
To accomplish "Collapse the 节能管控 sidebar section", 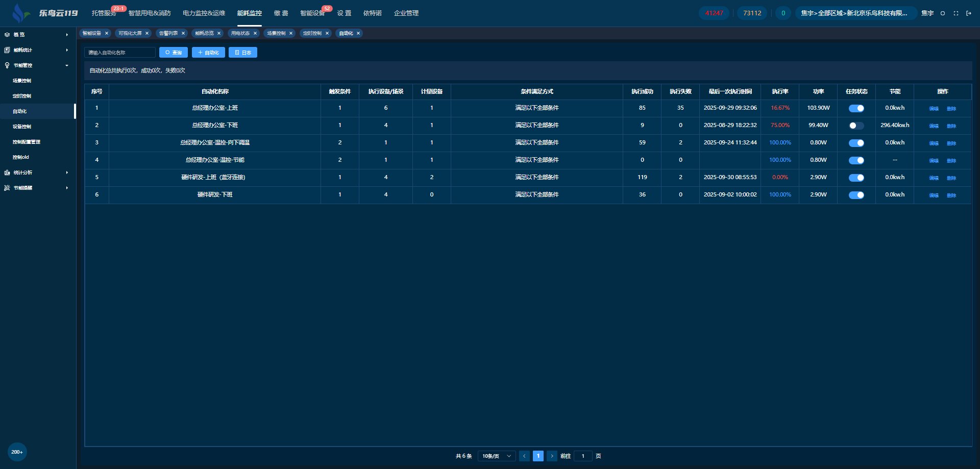I will coord(67,65).
